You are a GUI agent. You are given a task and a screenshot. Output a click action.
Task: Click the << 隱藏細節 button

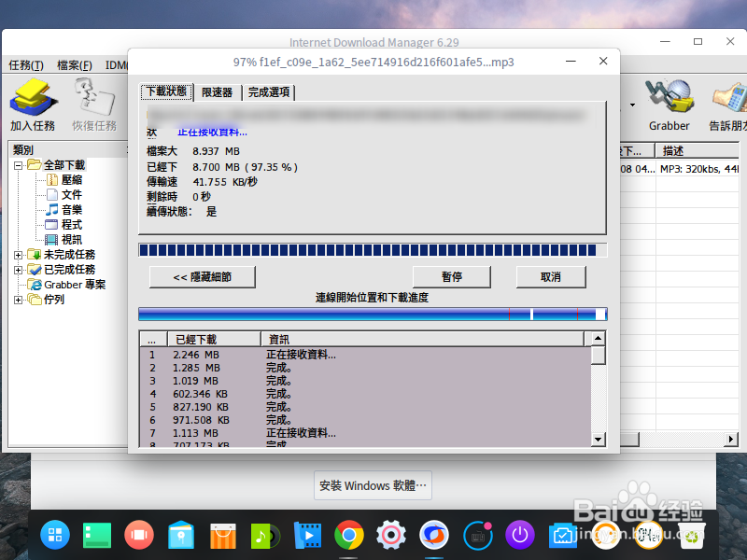point(202,277)
